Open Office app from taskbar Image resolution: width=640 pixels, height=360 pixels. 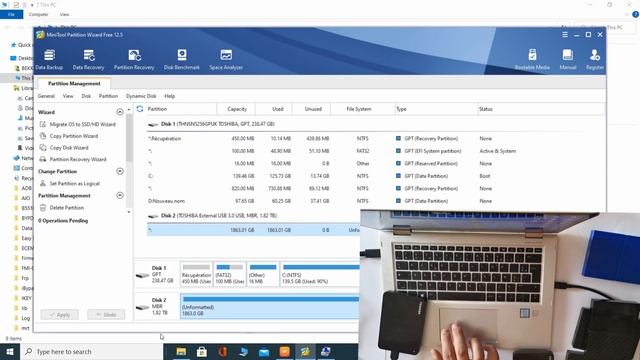[222, 351]
